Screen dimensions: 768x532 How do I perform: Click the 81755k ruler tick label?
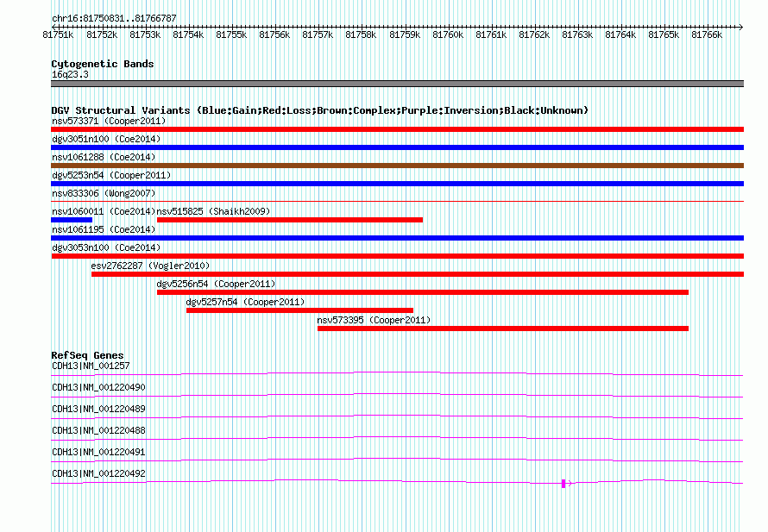(231, 34)
